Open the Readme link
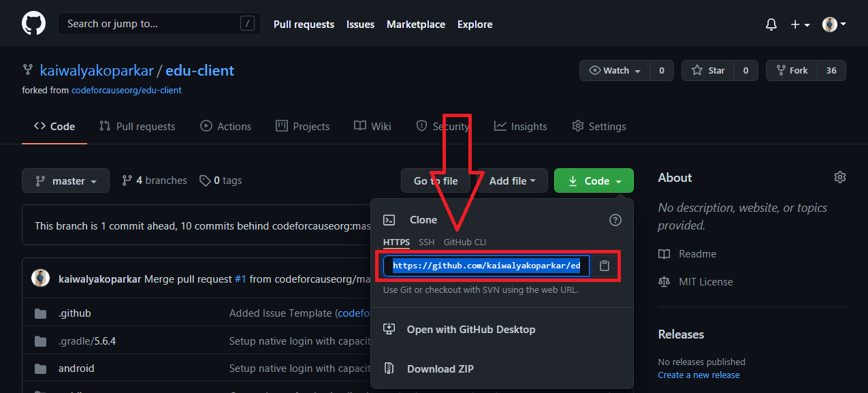This screenshot has height=393, width=868. coord(698,254)
